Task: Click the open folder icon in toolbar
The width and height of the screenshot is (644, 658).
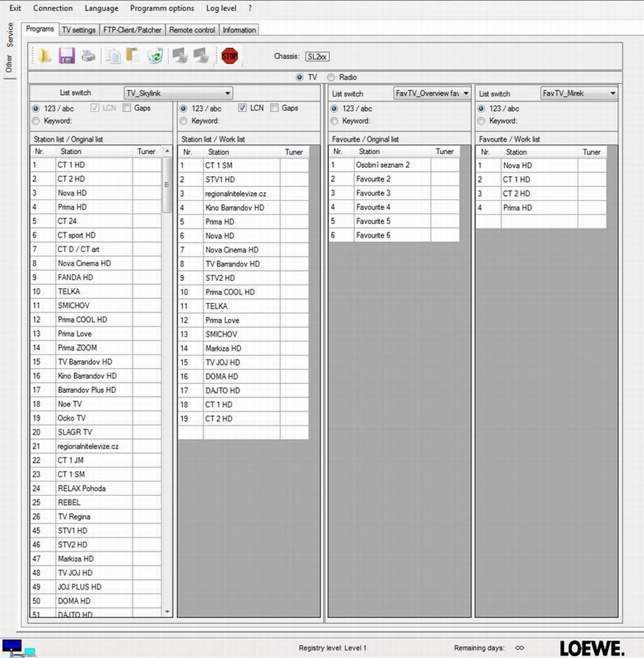Action: pos(45,56)
